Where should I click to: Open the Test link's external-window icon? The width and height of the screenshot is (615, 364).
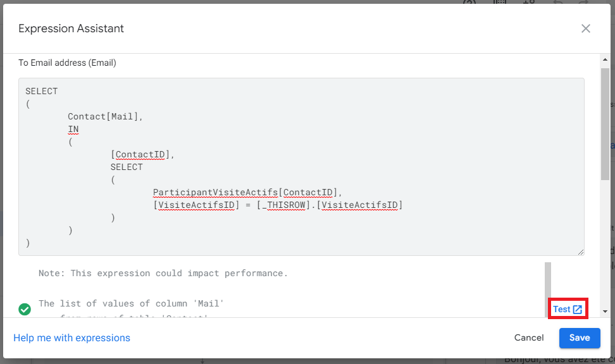(x=577, y=309)
